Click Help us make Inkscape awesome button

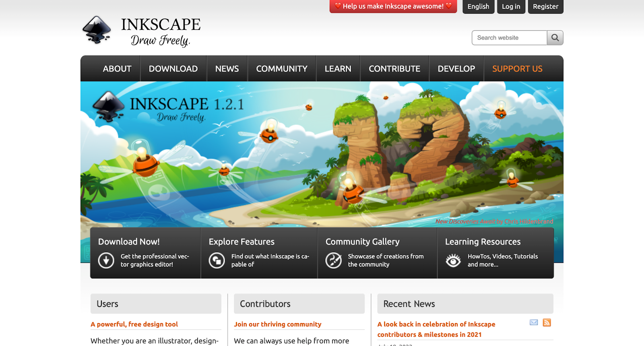(393, 6)
